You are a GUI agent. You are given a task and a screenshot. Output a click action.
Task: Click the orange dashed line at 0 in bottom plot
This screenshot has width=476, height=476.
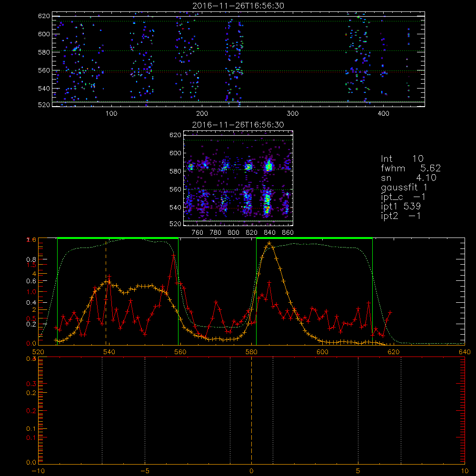(x=252, y=410)
